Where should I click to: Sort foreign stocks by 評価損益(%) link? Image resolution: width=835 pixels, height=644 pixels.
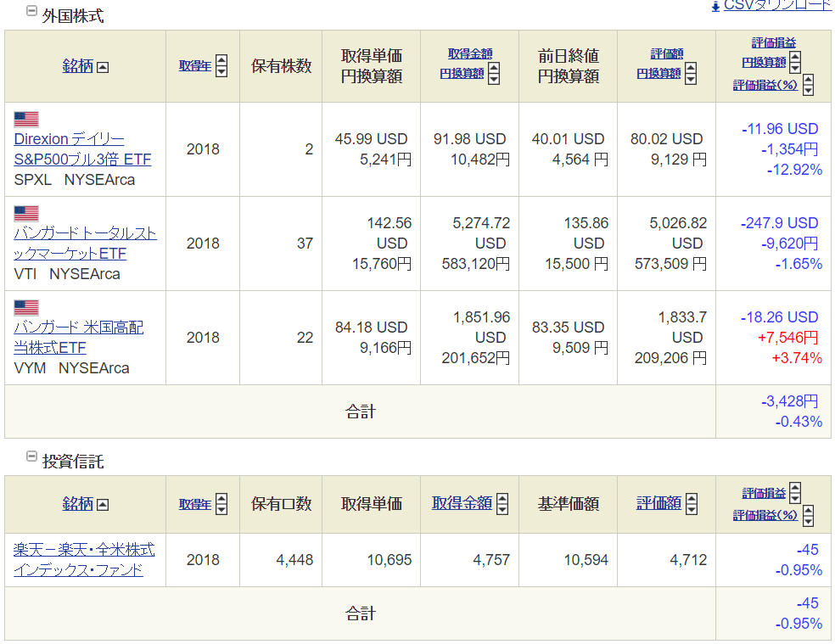pos(765,85)
